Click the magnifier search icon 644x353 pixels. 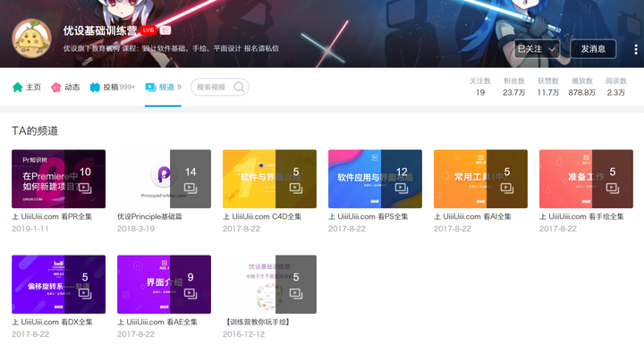click(239, 87)
